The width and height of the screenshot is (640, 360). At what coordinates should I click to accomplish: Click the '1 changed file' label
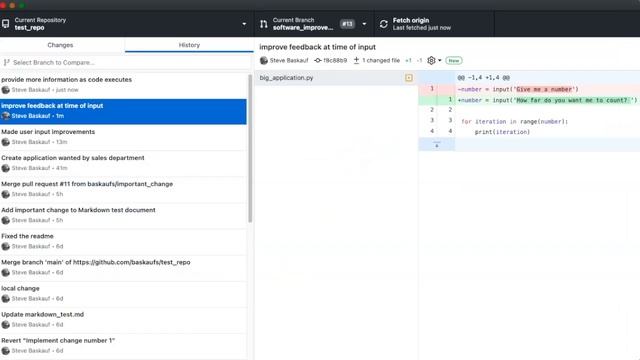(x=381, y=60)
